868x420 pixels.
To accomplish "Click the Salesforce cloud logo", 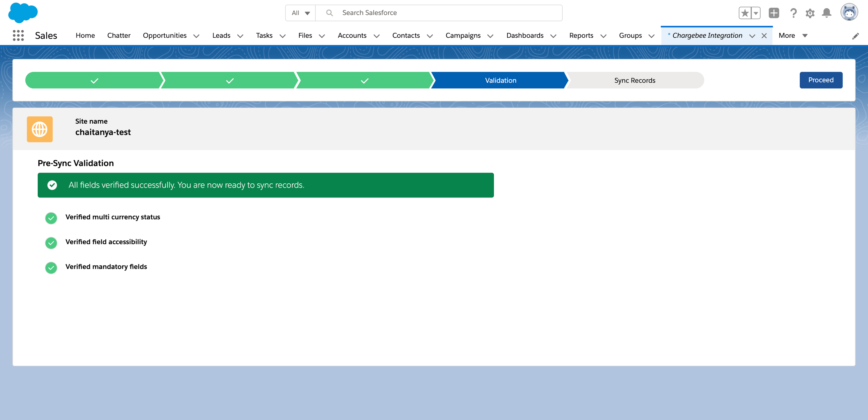I will pos(23,13).
